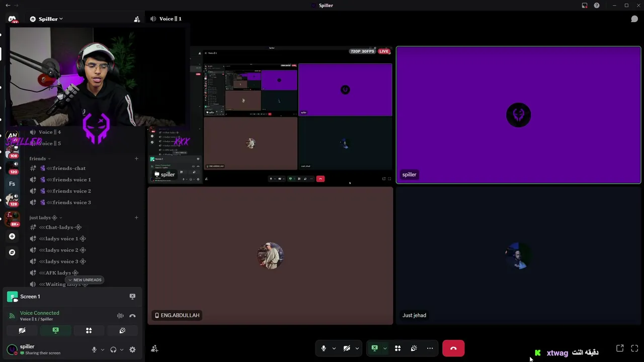Launch an Activity from the call toolbar
The height and width of the screenshot is (362, 644).
coord(397,348)
